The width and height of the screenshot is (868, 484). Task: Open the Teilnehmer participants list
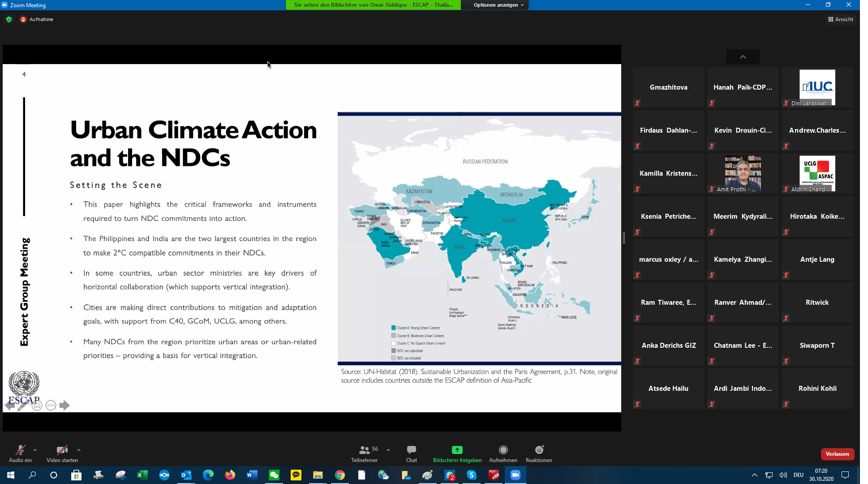click(x=364, y=453)
